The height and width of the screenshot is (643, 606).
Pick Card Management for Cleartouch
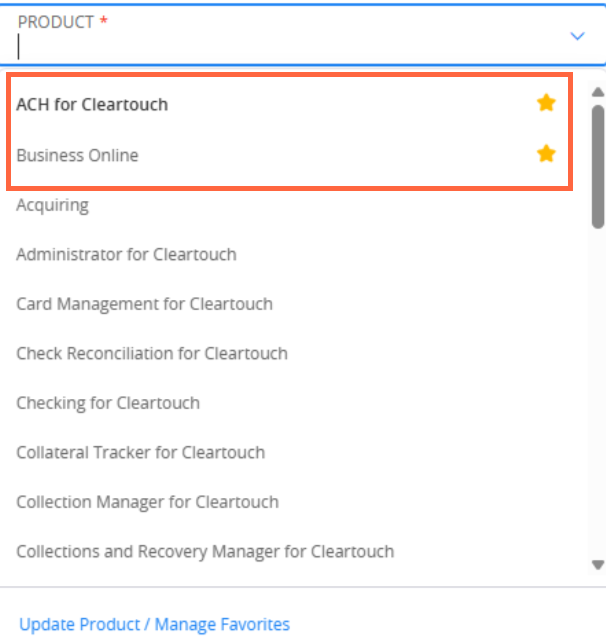(x=144, y=304)
